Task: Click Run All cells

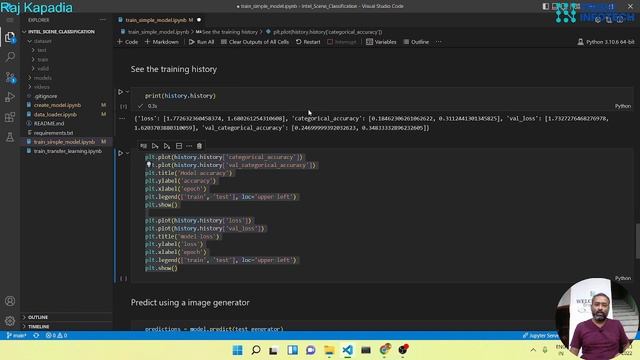Action: click(201, 42)
